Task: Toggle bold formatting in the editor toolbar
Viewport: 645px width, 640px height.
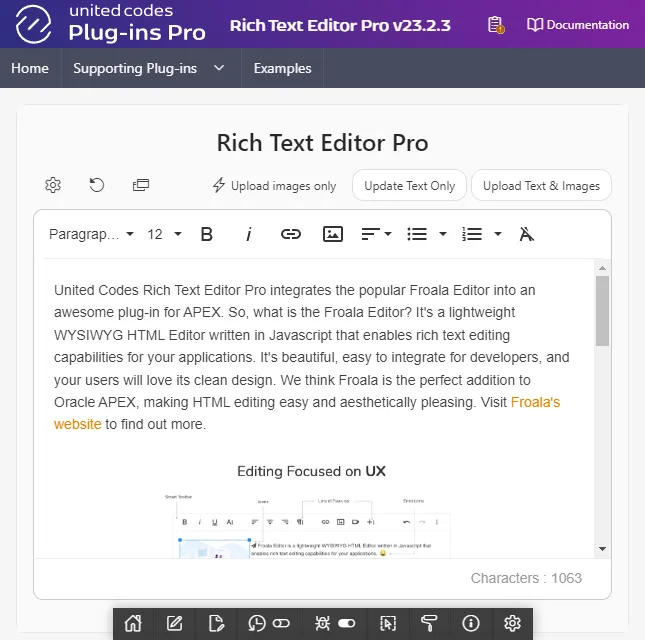Action: (207, 234)
